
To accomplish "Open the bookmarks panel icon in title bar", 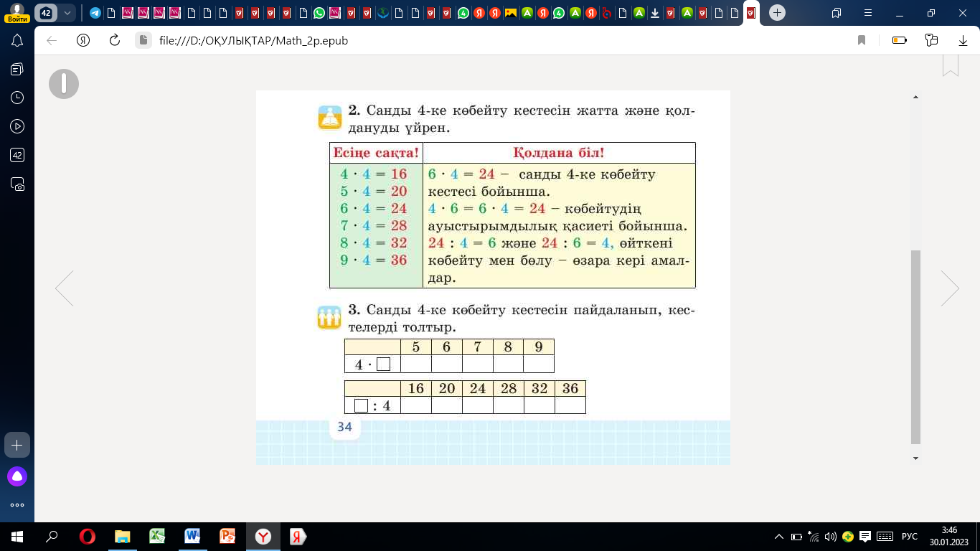I will [x=837, y=13].
